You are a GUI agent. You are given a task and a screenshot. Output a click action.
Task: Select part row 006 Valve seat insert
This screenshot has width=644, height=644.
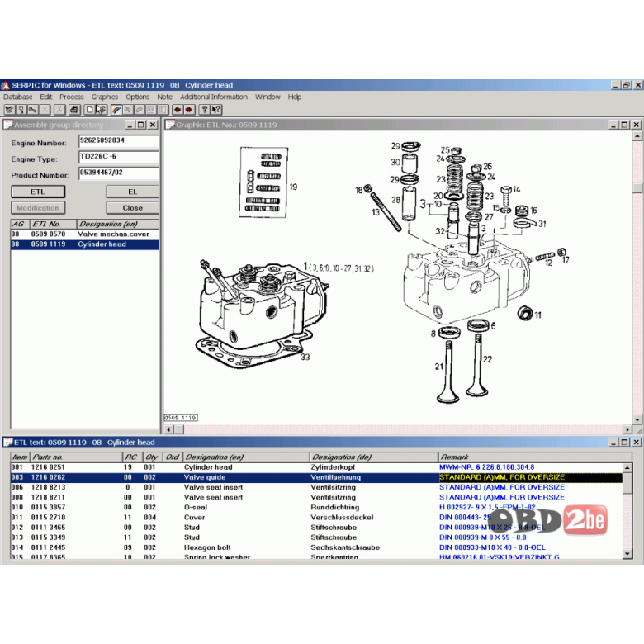316,487
